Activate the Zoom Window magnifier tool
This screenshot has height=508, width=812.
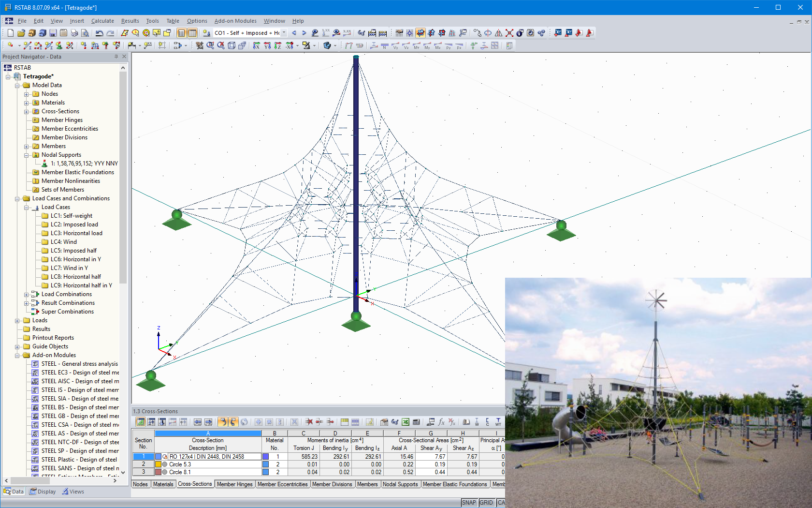(210, 45)
